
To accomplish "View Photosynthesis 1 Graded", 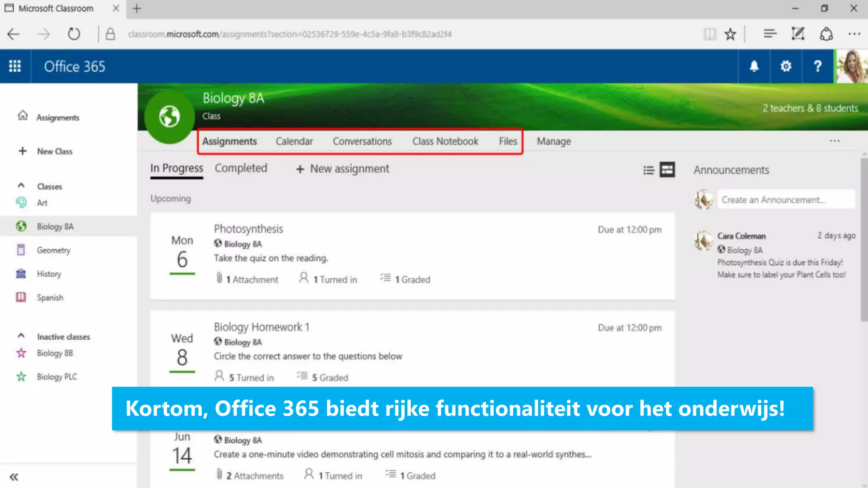I will tap(405, 279).
